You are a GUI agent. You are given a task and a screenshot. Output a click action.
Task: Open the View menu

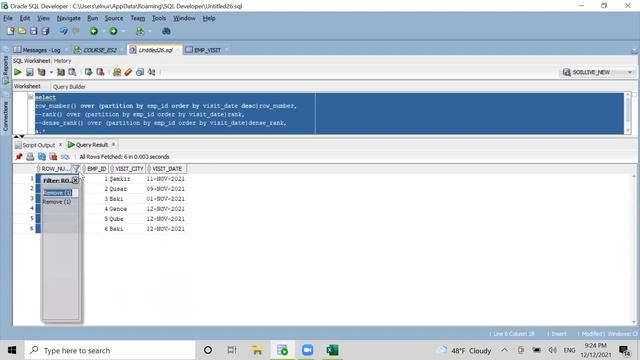click(x=43, y=18)
